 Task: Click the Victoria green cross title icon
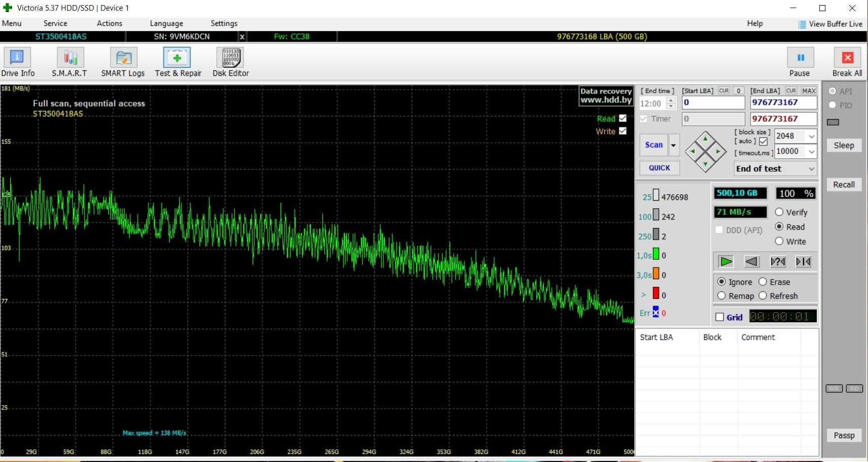point(8,8)
